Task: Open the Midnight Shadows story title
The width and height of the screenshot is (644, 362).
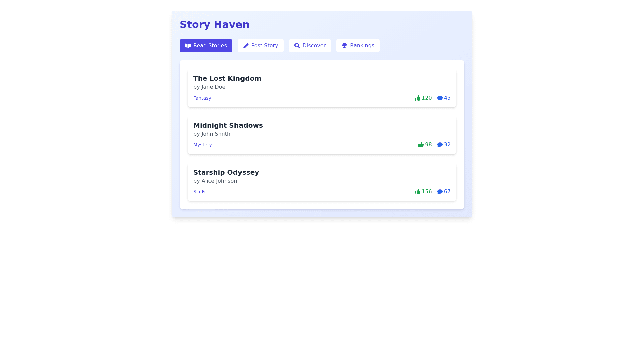Action: (x=228, y=125)
